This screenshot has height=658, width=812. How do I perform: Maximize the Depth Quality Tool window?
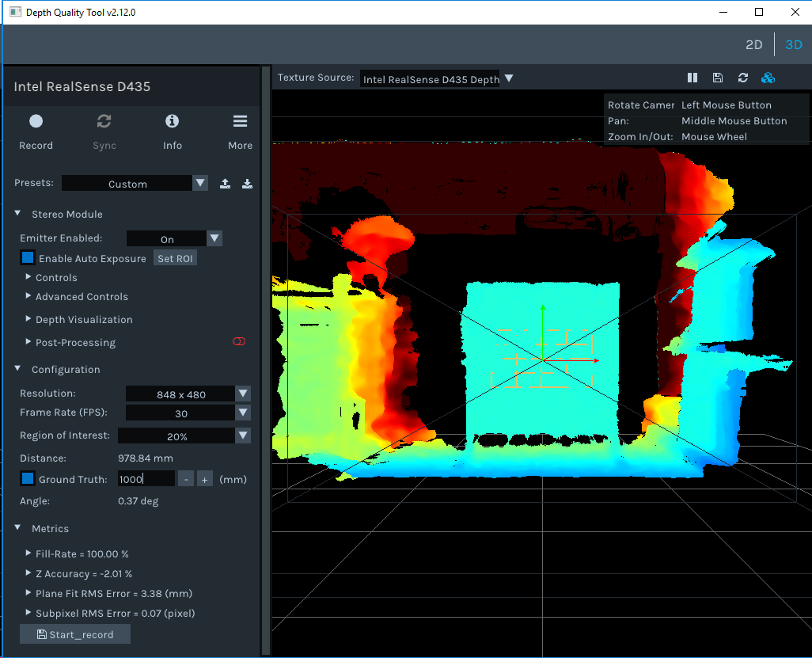(x=759, y=12)
